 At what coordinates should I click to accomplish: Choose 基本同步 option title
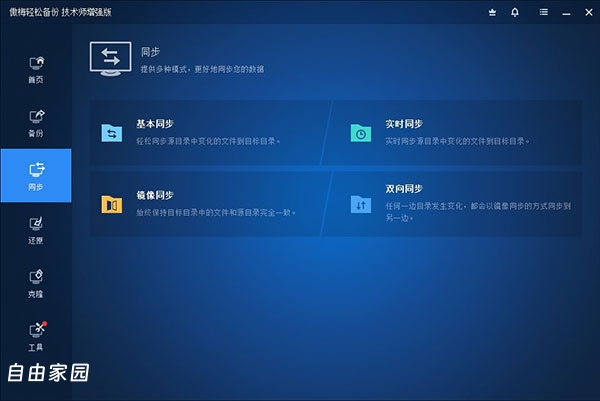(155, 124)
